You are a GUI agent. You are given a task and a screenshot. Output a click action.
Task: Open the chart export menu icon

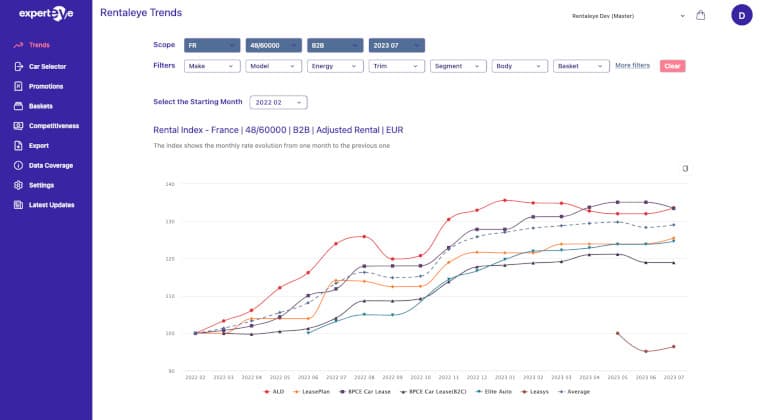pos(685,168)
